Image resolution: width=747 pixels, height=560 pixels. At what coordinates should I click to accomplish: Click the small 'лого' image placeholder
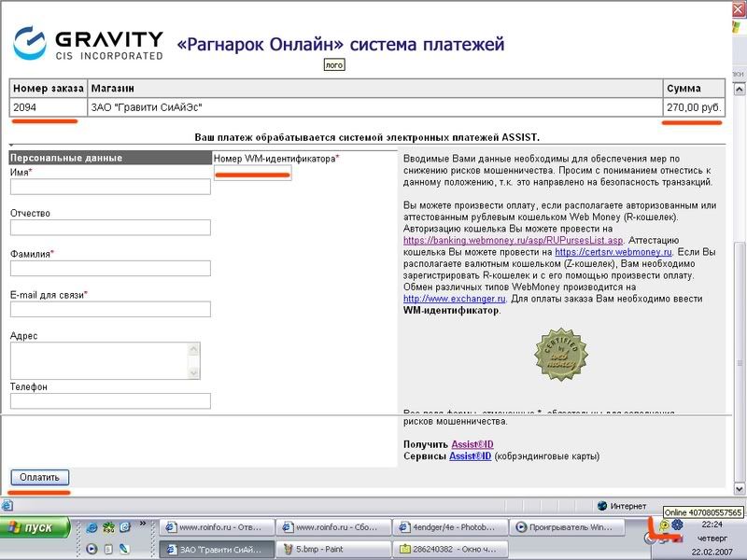click(334, 65)
